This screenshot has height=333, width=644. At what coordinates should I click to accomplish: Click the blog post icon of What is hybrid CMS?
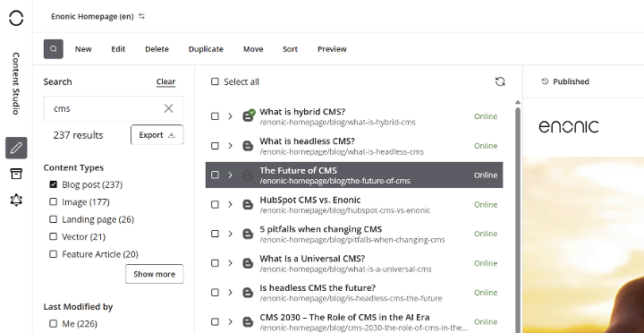[x=248, y=116]
